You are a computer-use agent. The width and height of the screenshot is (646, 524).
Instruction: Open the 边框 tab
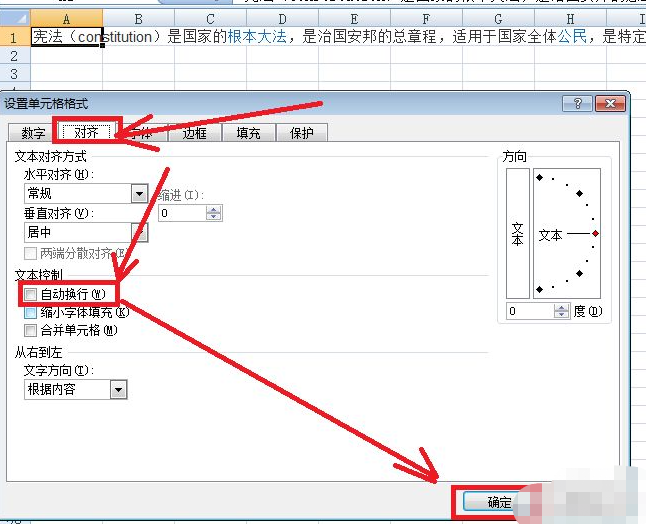(195, 133)
